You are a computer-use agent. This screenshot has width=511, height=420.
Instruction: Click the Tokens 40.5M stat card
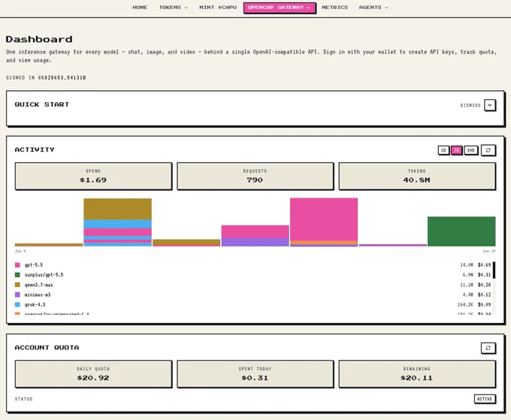click(417, 176)
